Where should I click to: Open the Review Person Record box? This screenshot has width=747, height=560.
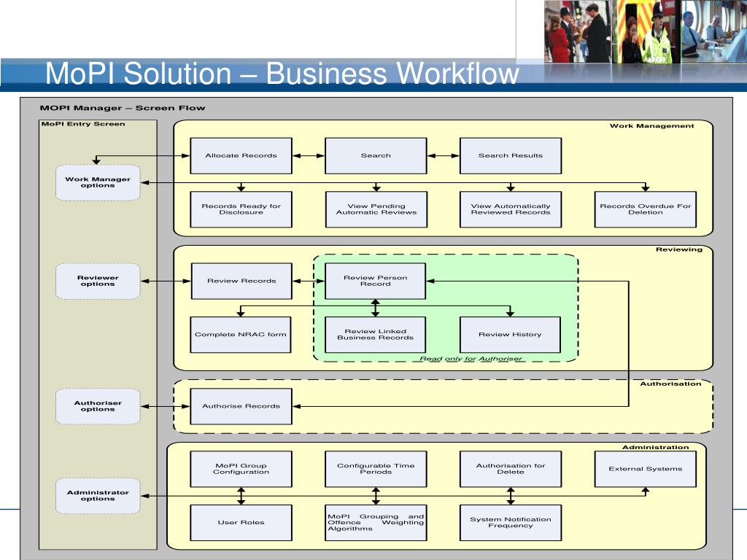376,281
